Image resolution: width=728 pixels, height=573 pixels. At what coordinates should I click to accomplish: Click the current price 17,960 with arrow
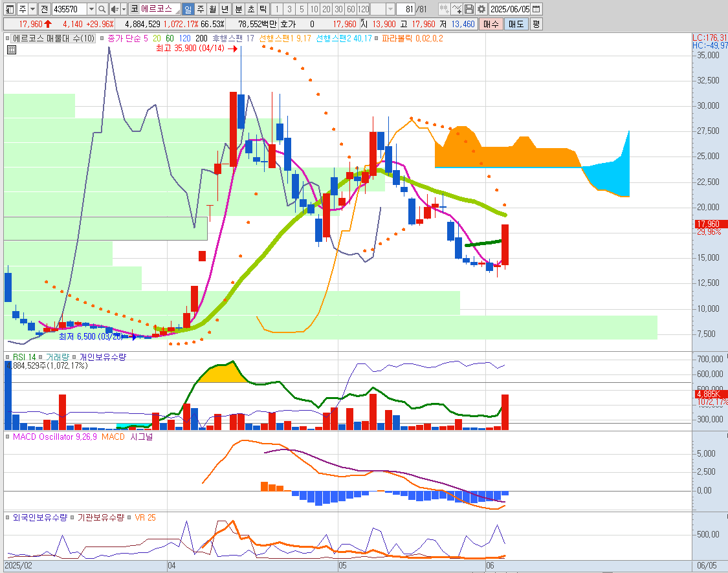(35, 24)
